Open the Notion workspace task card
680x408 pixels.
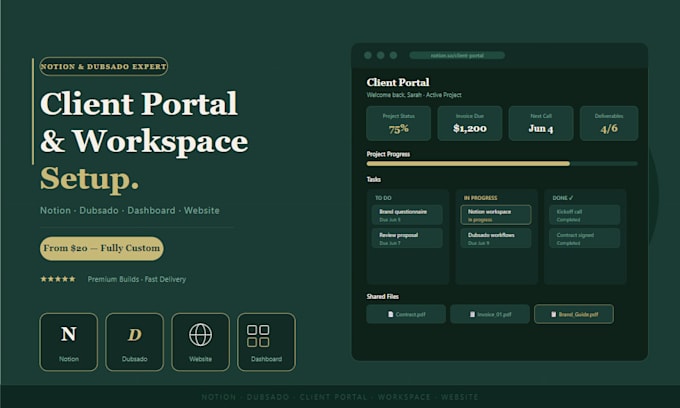point(496,215)
